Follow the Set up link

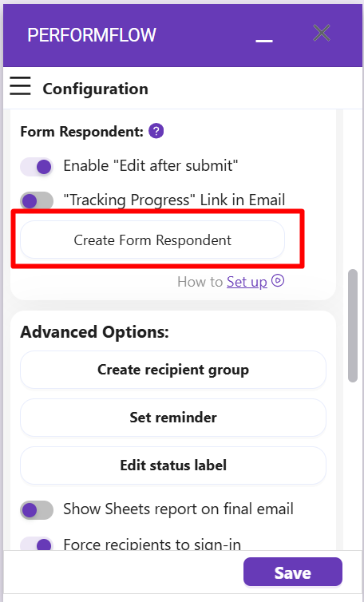(247, 282)
